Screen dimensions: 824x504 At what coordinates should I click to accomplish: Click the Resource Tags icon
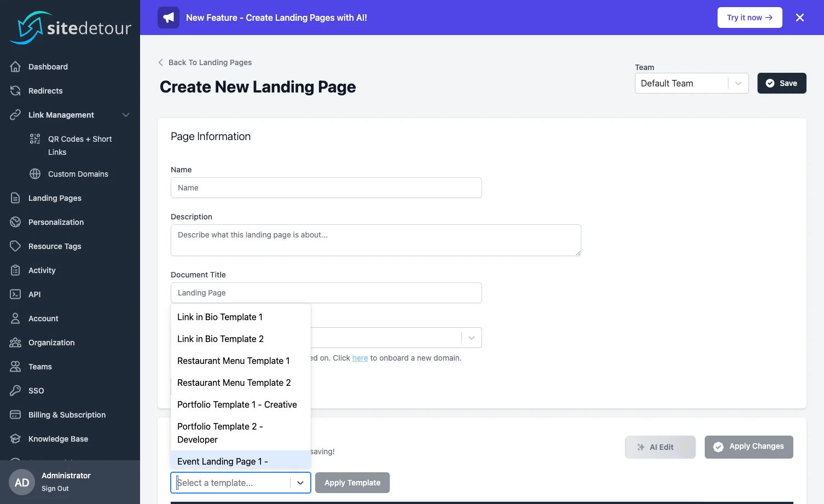click(x=16, y=246)
